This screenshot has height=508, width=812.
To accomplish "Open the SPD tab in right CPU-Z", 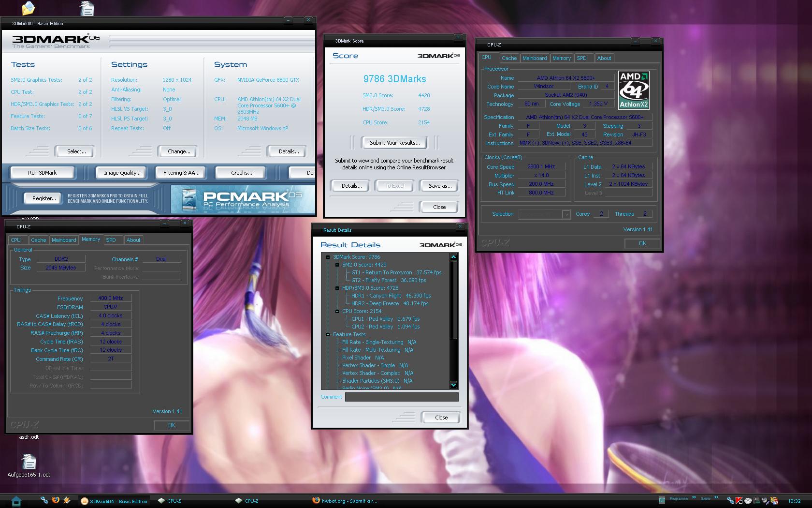I will 582,58.
